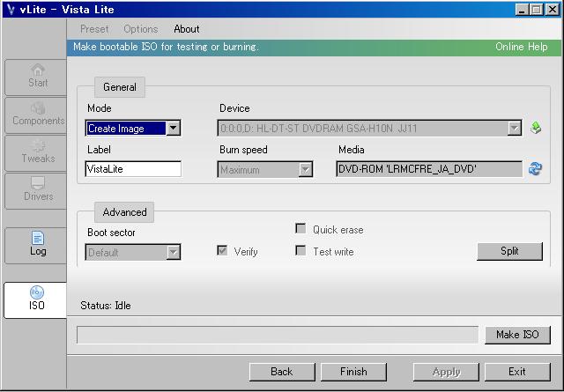Viewport: 564px width, 392px height.
Task: Click the Status: Idle text
Action: tap(106, 306)
